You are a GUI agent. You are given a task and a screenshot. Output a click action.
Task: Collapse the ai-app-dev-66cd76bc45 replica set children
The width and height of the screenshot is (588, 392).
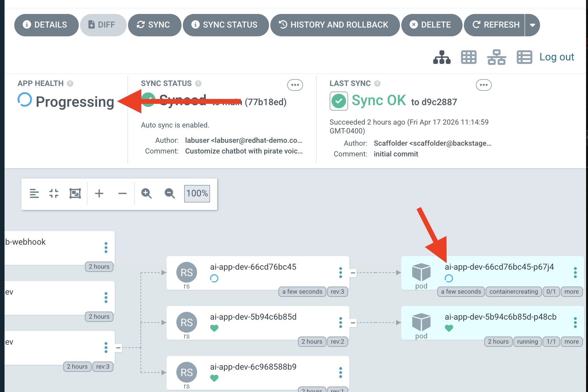(x=353, y=273)
